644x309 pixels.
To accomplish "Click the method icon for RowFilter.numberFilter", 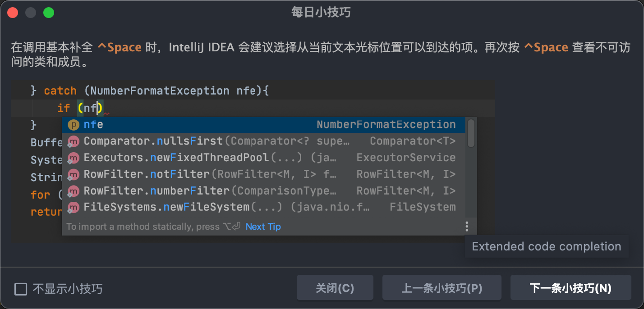I will pyautogui.click(x=73, y=191).
